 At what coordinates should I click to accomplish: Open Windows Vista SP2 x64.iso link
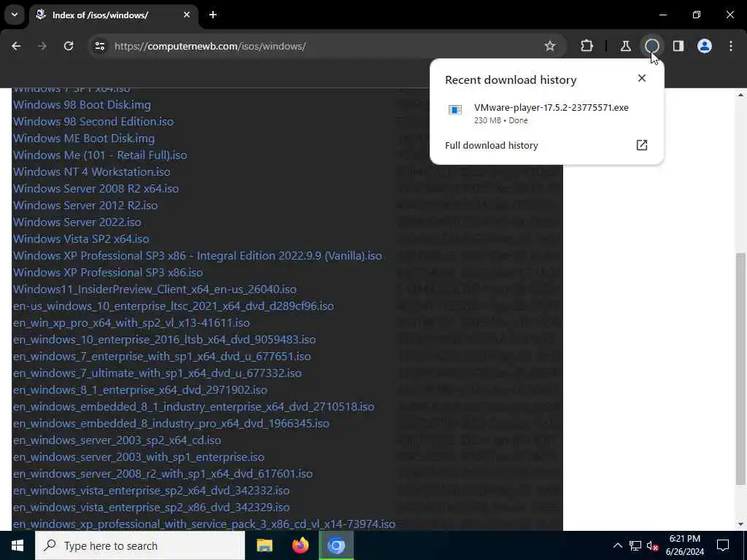[x=81, y=238]
